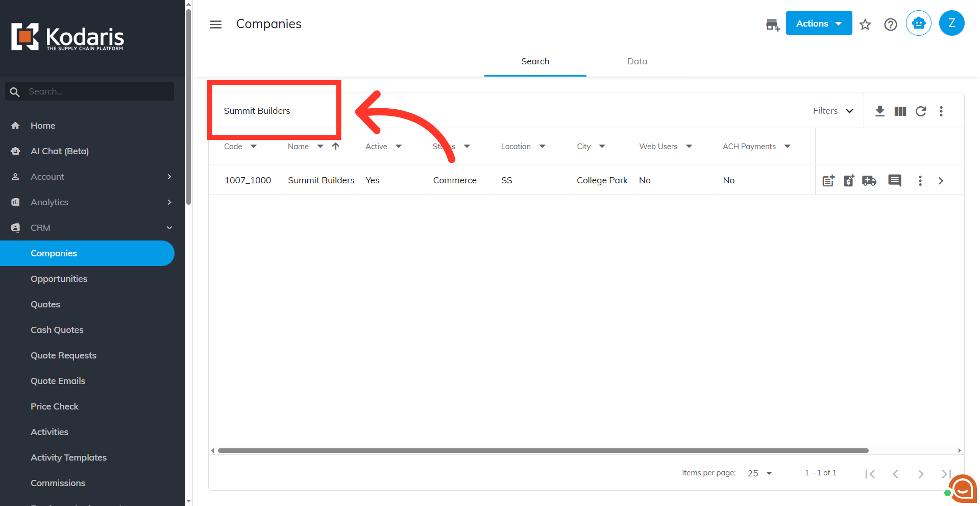Change items per page from 25

(759, 473)
